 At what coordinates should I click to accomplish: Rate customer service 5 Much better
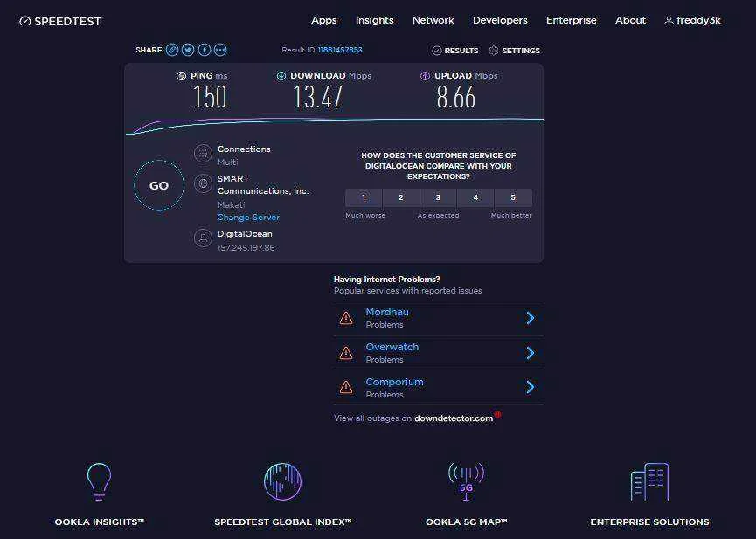click(x=514, y=197)
